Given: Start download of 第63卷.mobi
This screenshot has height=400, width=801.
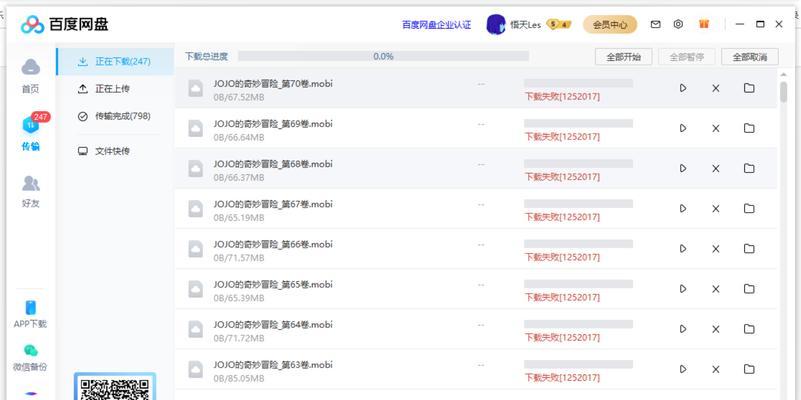Looking at the screenshot, I should (x=683, y=369).
